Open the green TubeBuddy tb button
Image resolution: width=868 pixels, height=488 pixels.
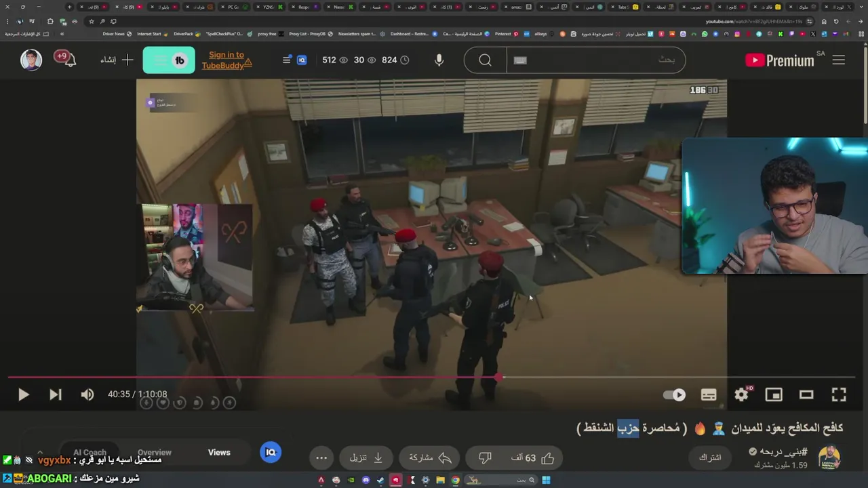click(x=169, y=60)
